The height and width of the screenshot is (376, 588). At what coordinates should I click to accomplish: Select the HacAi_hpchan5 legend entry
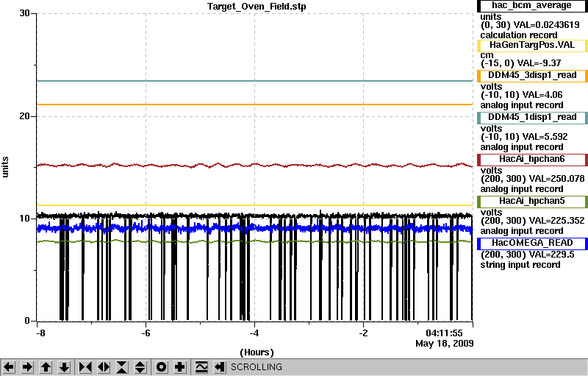click(532, 202)
